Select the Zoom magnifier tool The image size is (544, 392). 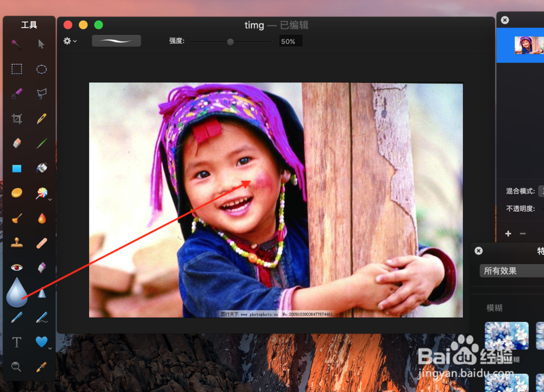pyautogui.click(x=16, y=366)
